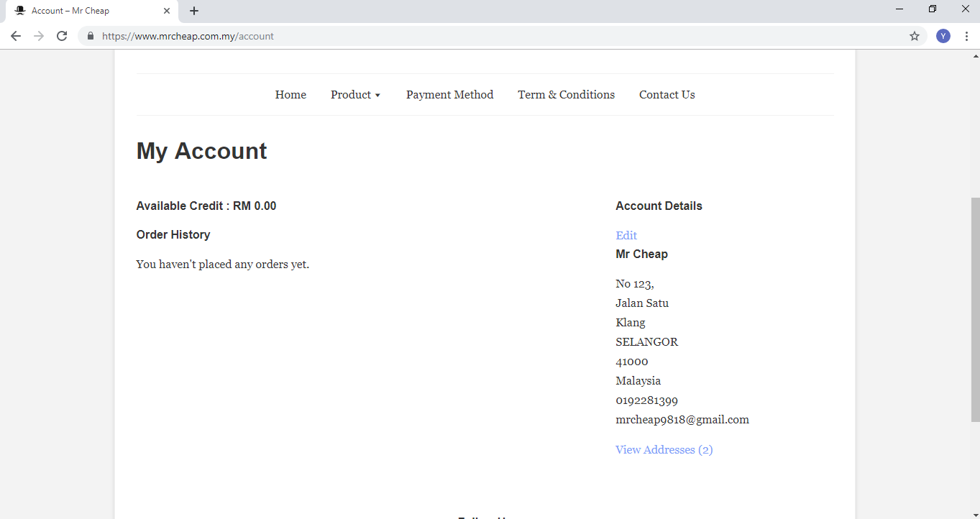Open the Payment Method page
Viewport: 980px width, 519px height.
(449, 95)
